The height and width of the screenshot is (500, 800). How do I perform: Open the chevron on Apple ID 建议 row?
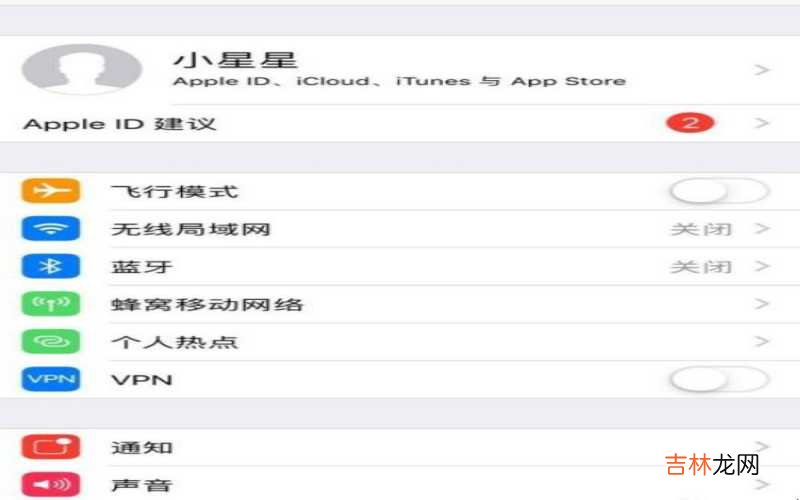pyautogui.click(x=762, y=123)
